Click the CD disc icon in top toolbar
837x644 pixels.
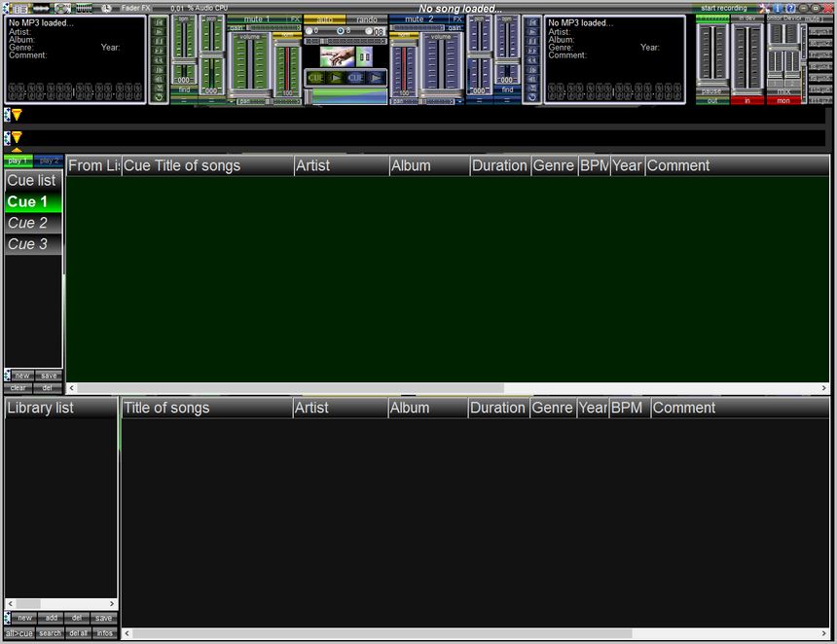(62, 8)
